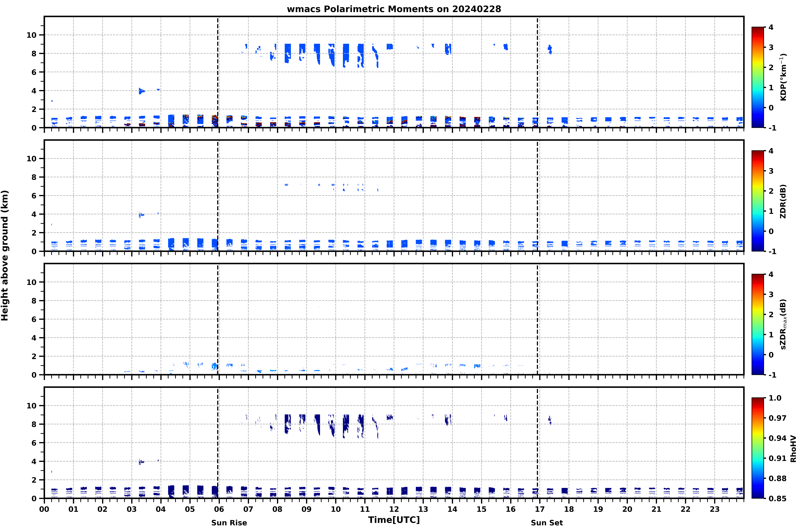Viewport: 802px width, 532px height.
Task: Click the KDP colorbar
Action: (x=757, y=77)
